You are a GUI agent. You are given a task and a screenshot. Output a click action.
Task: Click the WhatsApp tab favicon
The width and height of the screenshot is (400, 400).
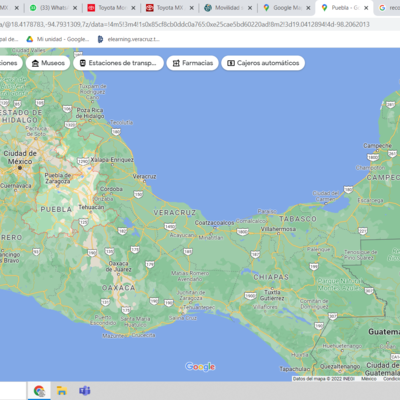point(33,8)
